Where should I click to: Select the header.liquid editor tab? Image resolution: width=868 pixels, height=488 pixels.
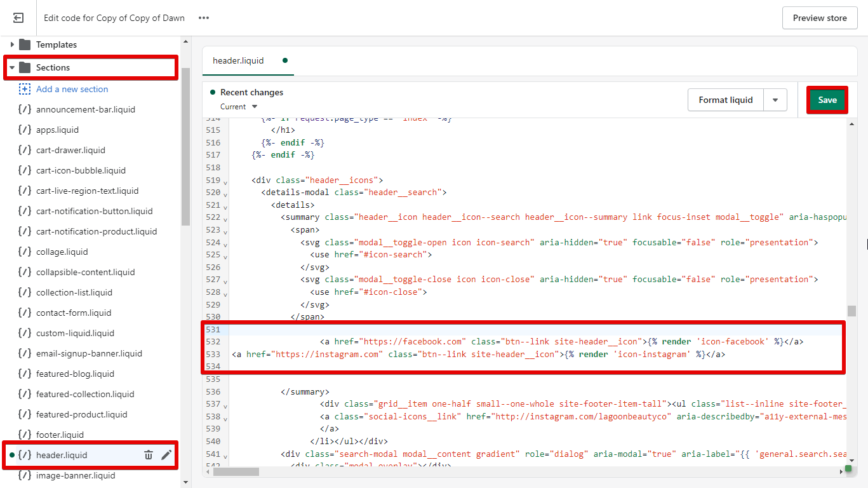point(238,61)
